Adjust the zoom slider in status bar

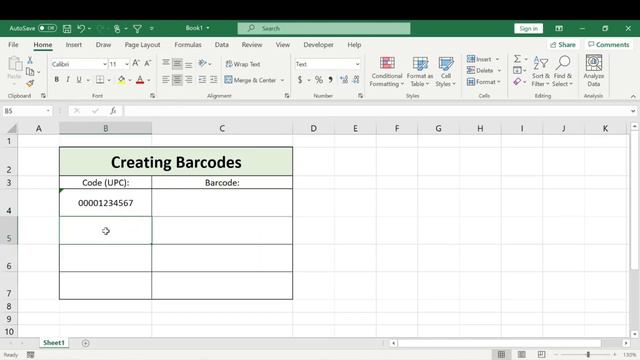(588, 355)
